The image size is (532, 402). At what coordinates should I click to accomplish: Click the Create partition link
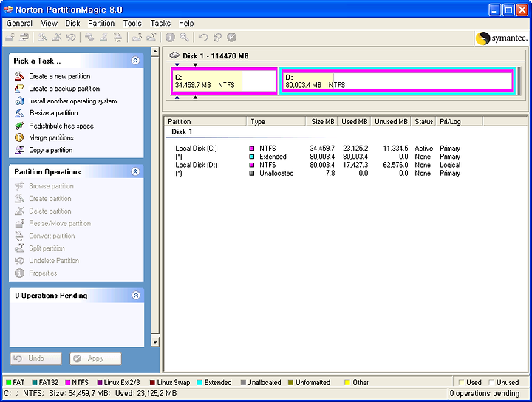point(50,199)
